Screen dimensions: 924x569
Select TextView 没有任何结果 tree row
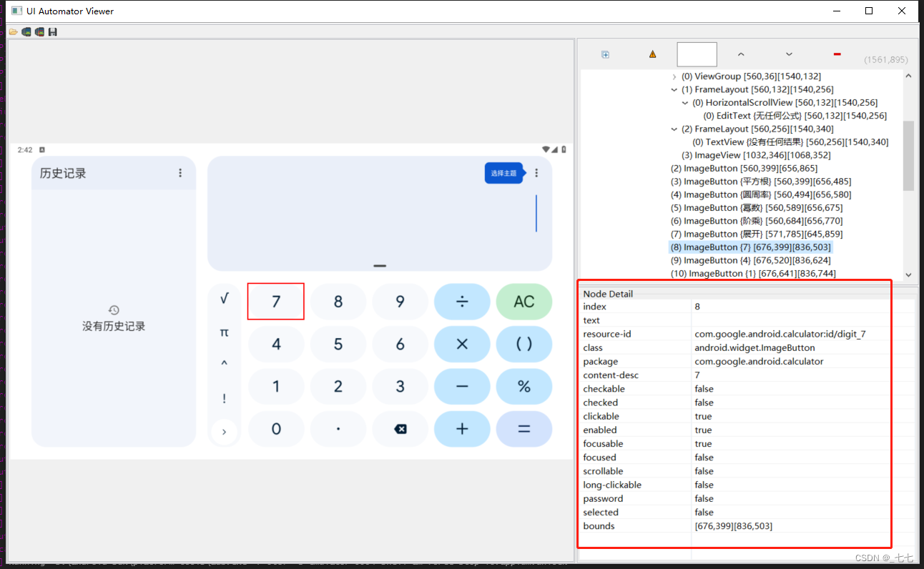pos(791,142)
